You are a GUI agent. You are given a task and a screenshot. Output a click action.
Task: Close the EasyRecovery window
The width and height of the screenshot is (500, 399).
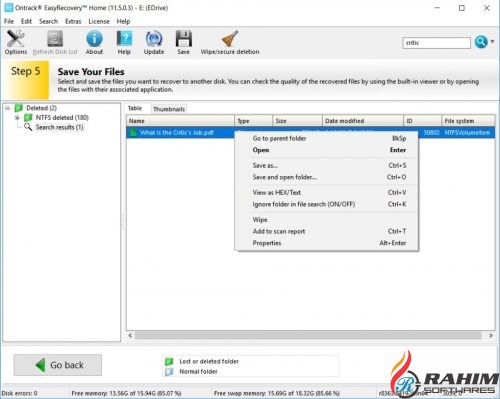(x=487, y=8)
